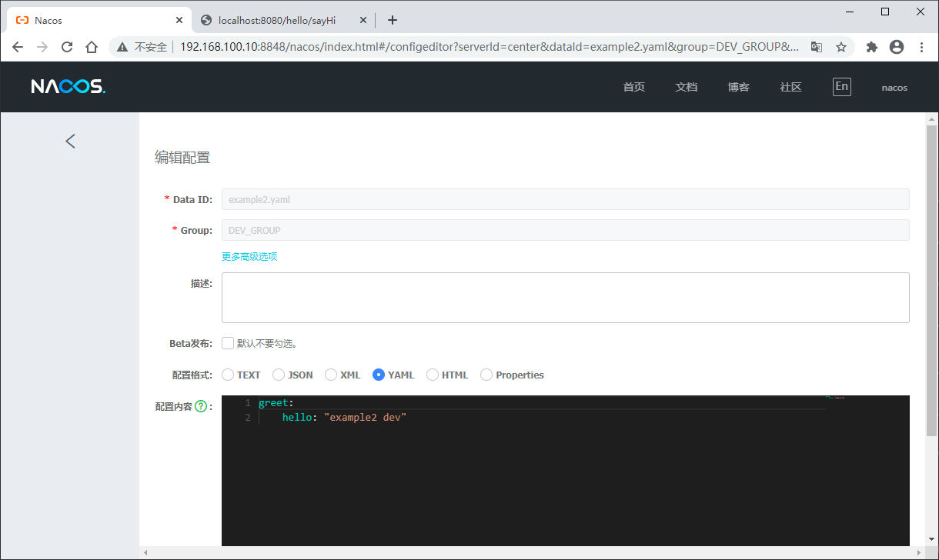Screen dimensions: 939x560
Task: Expand 更多高级选项 link
Action: pos(249,257)
